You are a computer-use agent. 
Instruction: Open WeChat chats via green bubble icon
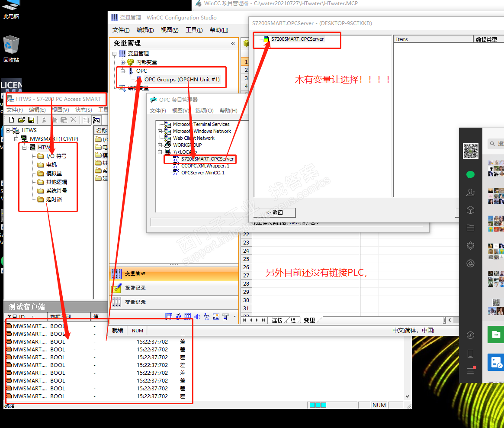[x=470, y=174]
